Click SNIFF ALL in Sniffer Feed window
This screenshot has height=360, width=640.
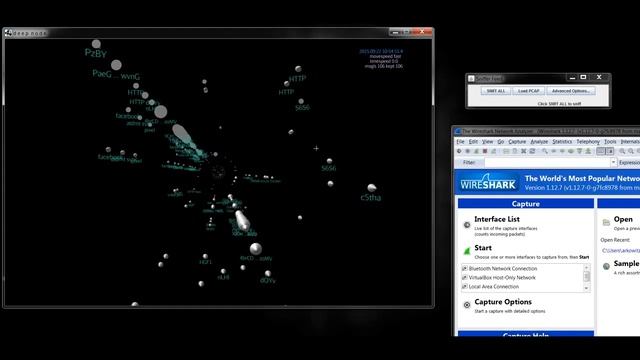click(496, 91)
